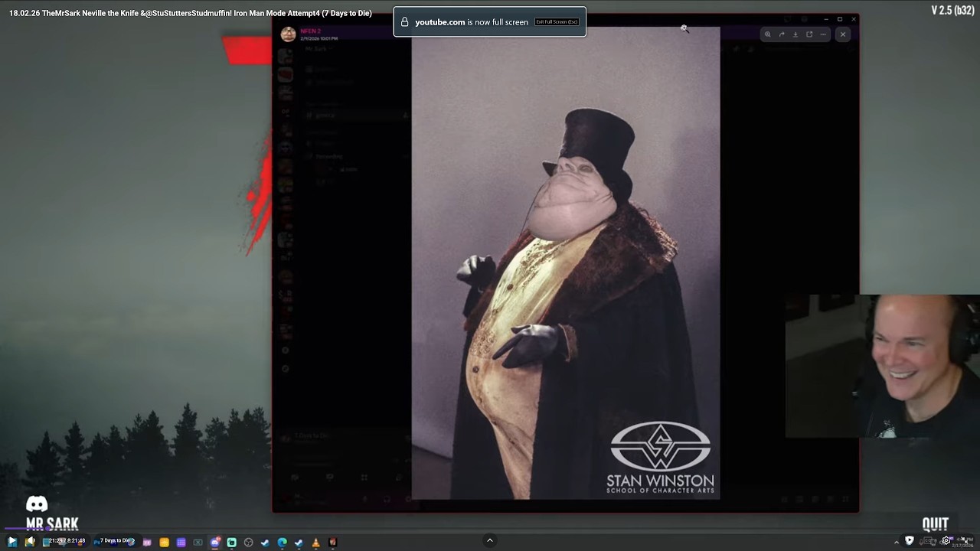
Task: Open Microsoft Edge from the taskbar
Action: tap(282, 542)
